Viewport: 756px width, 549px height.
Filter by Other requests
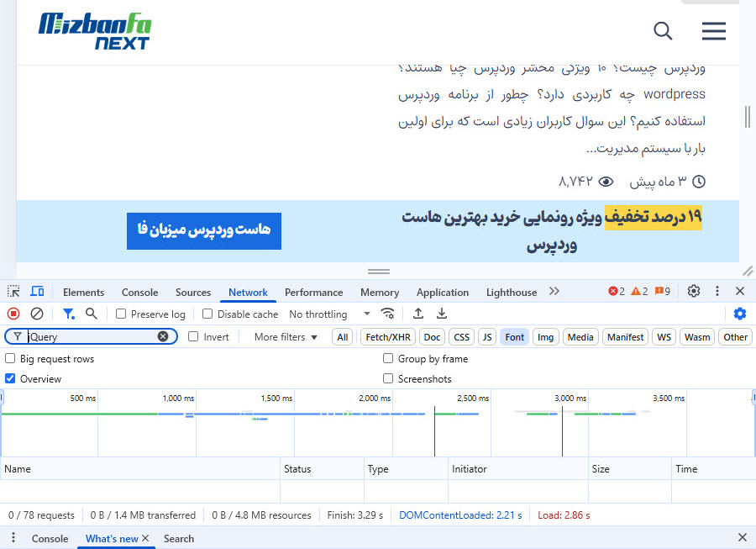[x=735, y=337]
